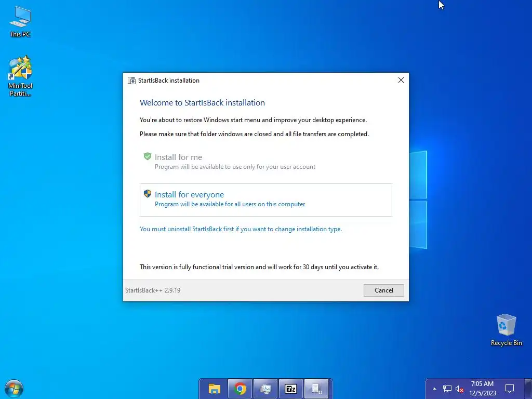Click the Windows 7 style Start orb
This screenshot has height=399, width=532.
[x=14, y=389]
